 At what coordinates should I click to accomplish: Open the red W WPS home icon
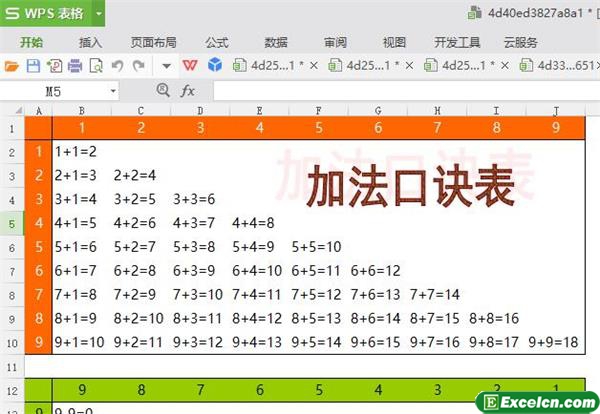(x=190, y=65)
